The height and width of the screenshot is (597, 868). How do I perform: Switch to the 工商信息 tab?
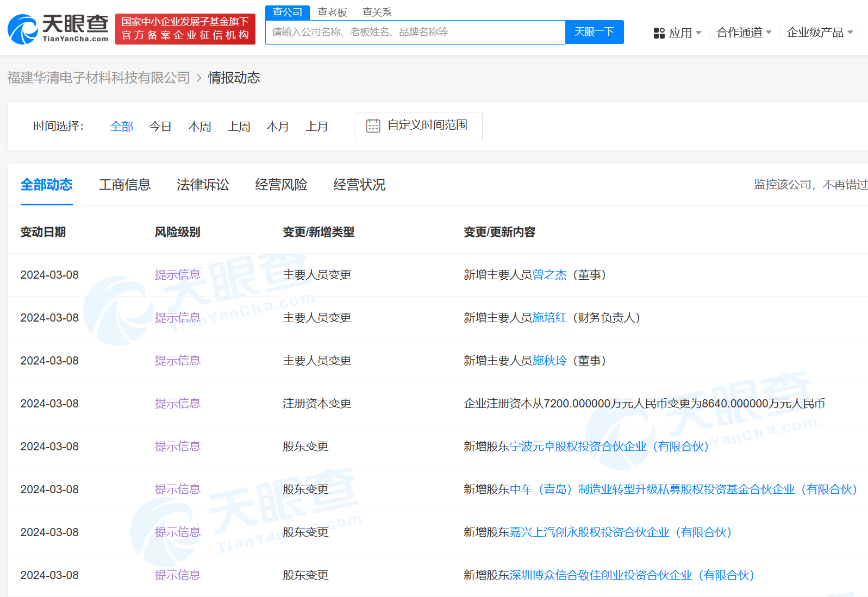124,185
